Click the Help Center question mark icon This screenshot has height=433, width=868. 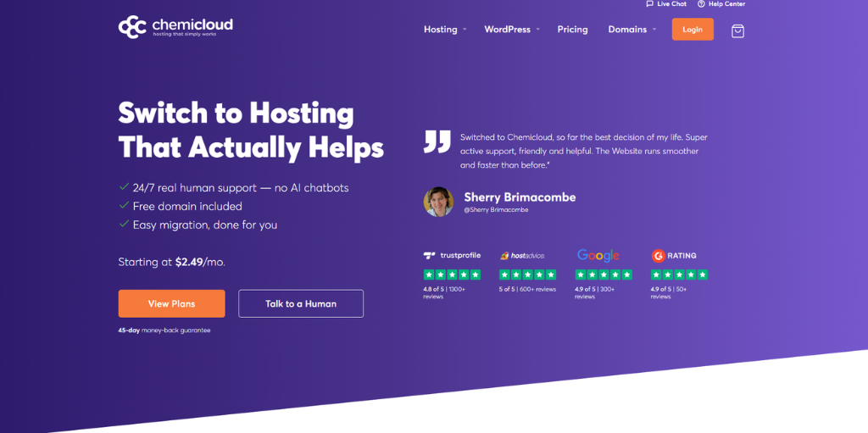(x=701, y=4)
